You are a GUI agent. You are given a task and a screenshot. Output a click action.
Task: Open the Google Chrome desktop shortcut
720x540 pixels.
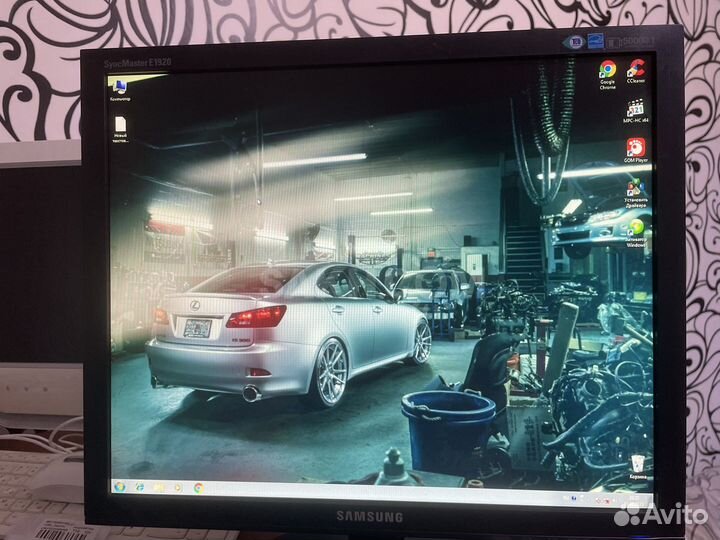coord(608,74)
